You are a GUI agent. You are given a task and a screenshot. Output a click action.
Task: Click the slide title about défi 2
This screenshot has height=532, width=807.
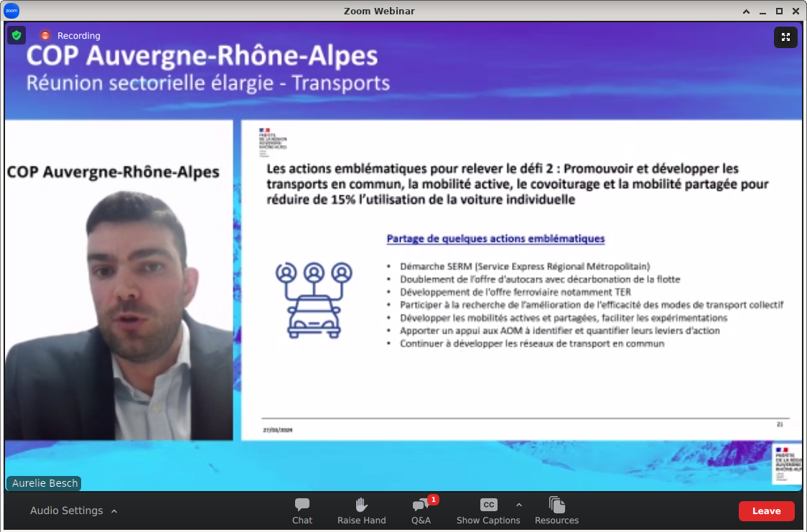pyautogui.click(x=517, y=184)
